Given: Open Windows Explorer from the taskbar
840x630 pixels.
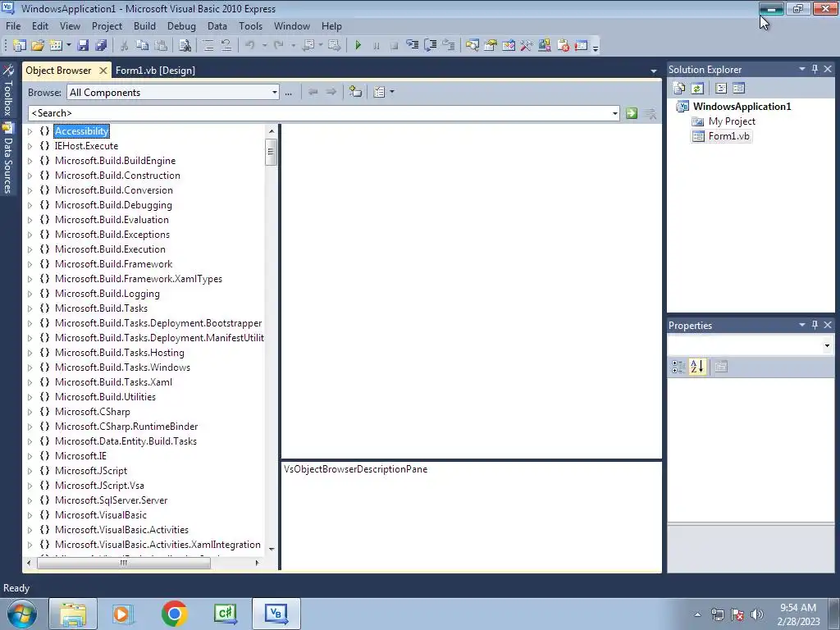Looking at the screenshot, I should point(73,614).
